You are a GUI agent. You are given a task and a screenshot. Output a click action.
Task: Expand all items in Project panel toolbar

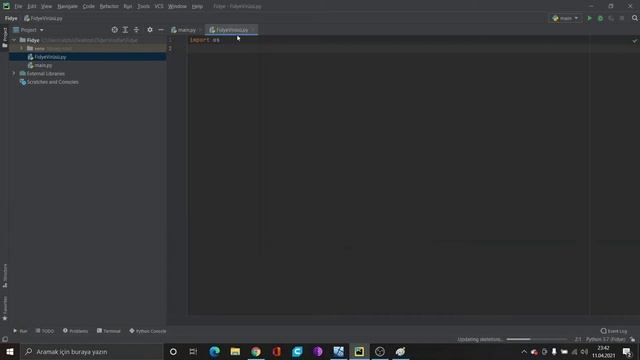(x=125, y=30)
